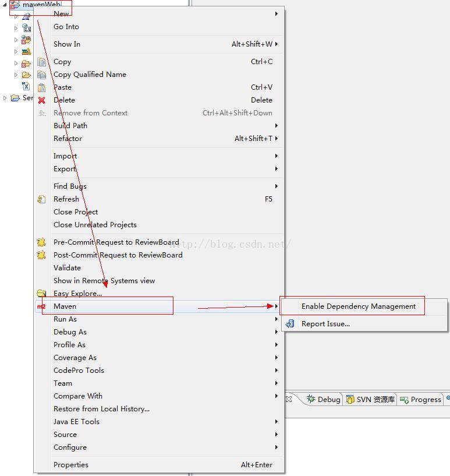Choose Report Issue... entry

click(x=325, y=324)
